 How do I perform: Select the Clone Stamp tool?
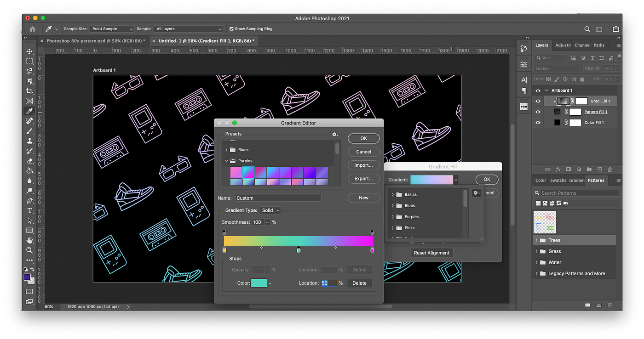coord(29,141)
